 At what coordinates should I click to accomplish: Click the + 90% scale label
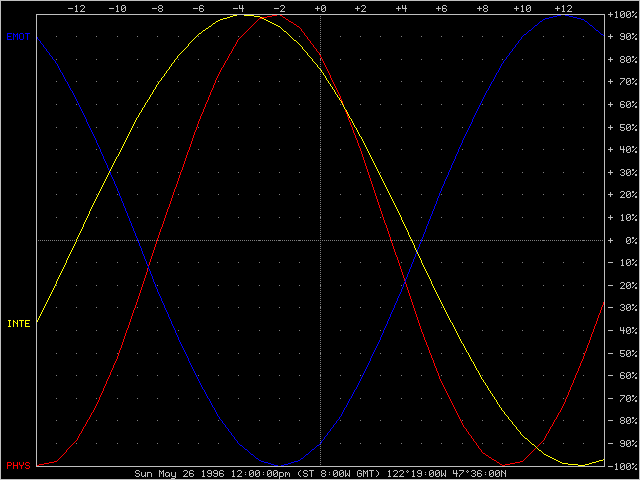622,37
